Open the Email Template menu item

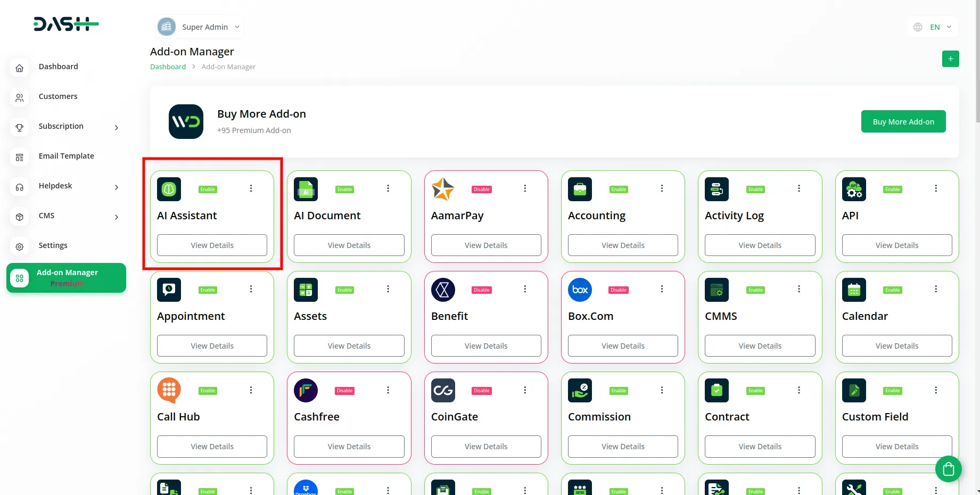tap(66, 156)
